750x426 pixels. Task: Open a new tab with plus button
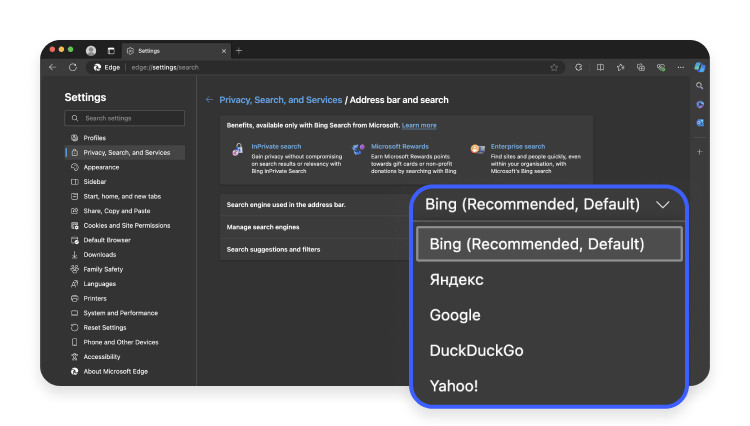coord(239,51)
